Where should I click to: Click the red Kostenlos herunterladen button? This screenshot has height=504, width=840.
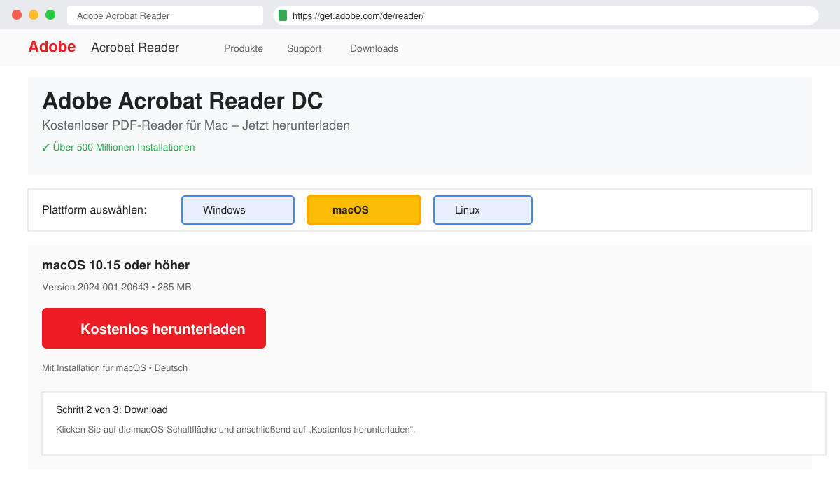(154, 328)
